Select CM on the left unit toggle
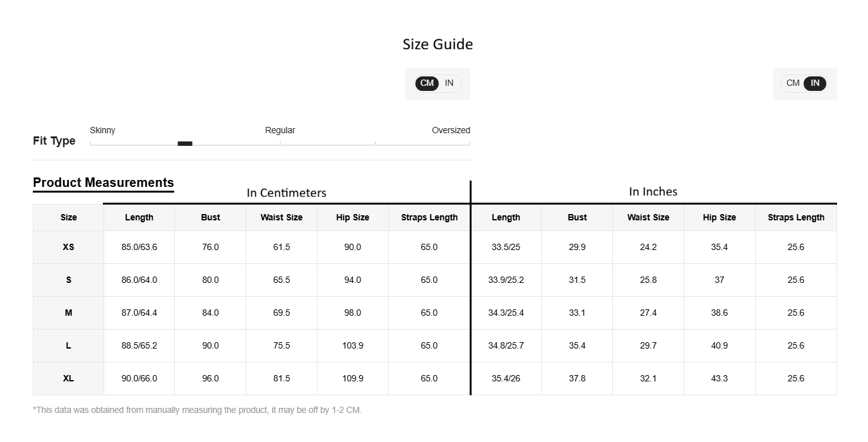The height and width of the screenshot is (442, 868). 427,83
